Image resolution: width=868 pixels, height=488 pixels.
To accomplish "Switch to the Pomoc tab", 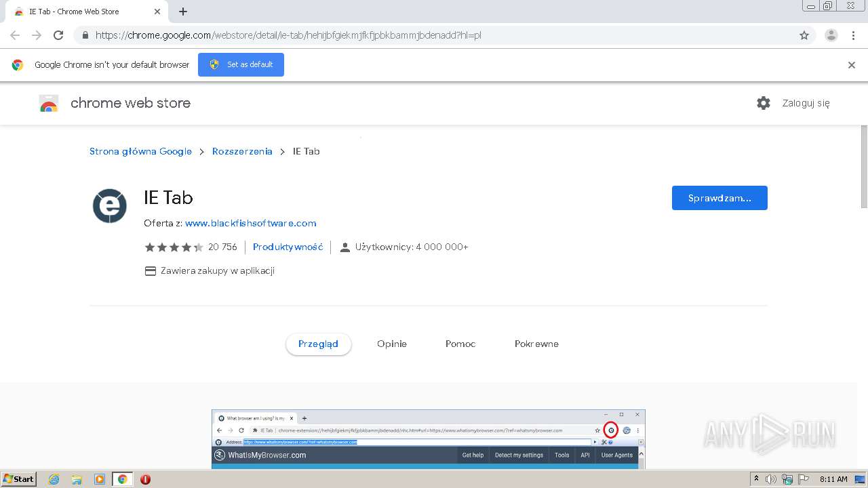I will pyautogui.click(x=460, y=344).
